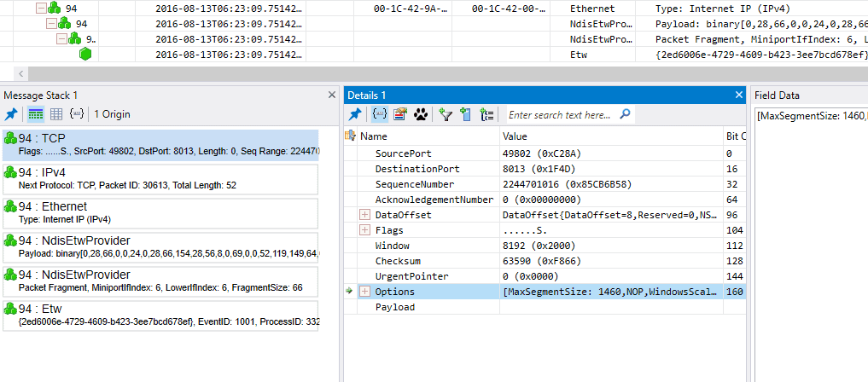Click the Message Stack 1 panel title

41,95
